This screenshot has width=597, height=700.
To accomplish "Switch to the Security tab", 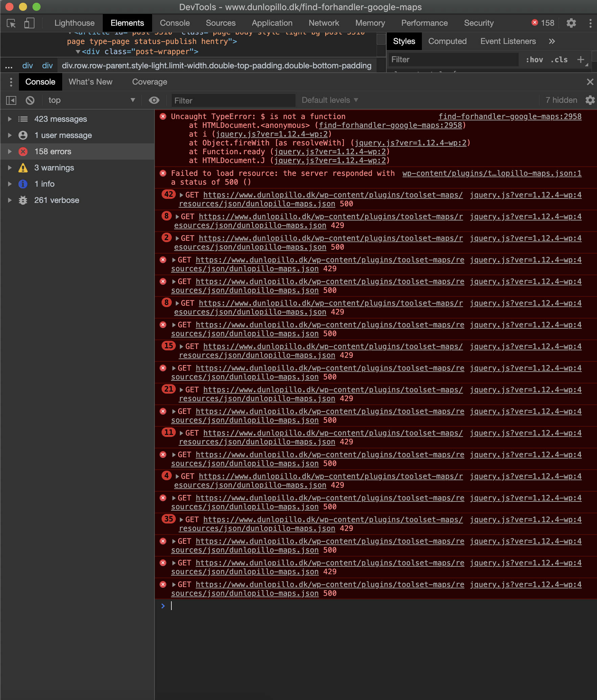I will pos(479,23).
